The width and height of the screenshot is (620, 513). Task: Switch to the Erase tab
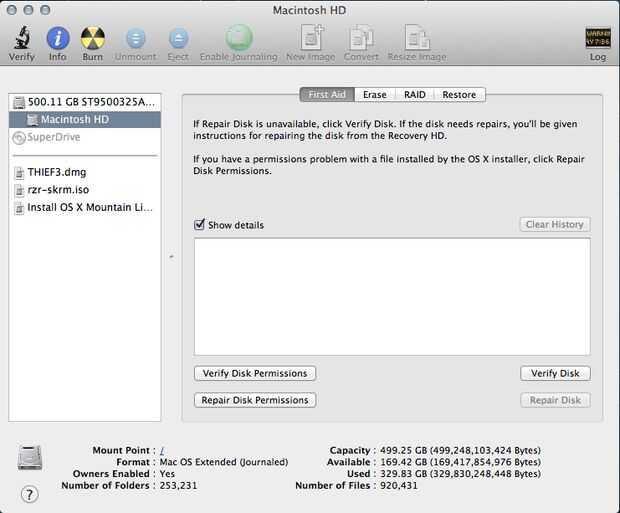[375, 95]
